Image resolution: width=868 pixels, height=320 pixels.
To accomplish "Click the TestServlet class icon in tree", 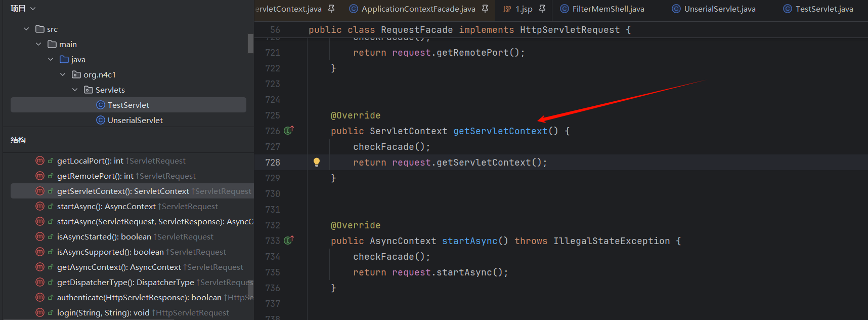I will [x=101, y=105].
